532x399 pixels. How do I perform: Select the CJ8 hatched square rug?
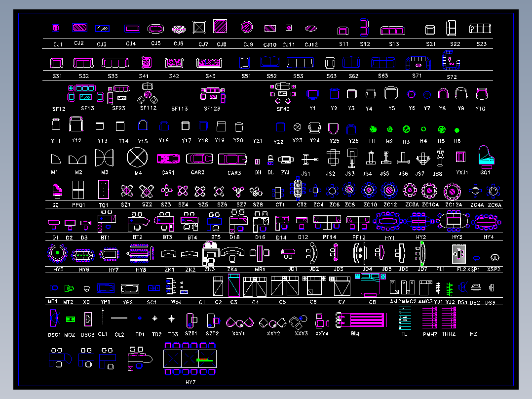tap(220, 26)
